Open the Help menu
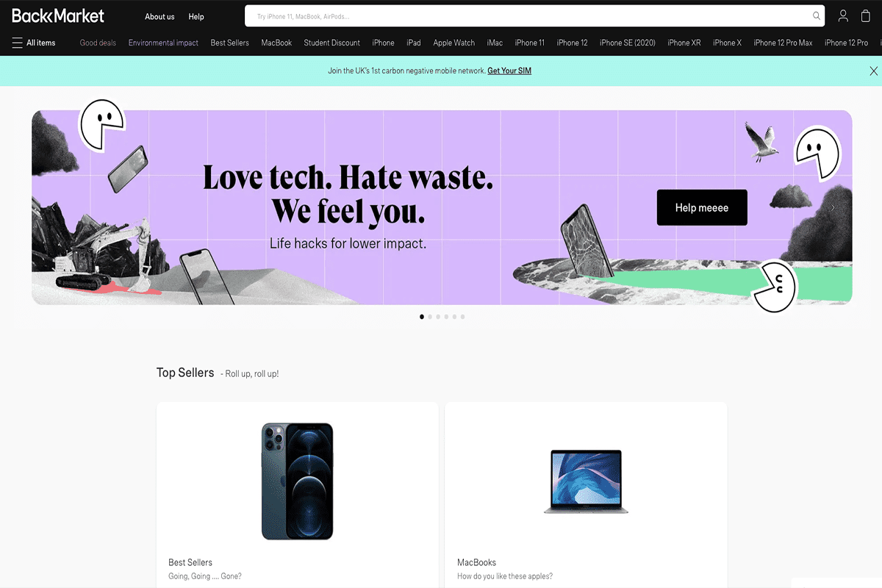This screenshot has width=882, height=588. coord(196,16)
